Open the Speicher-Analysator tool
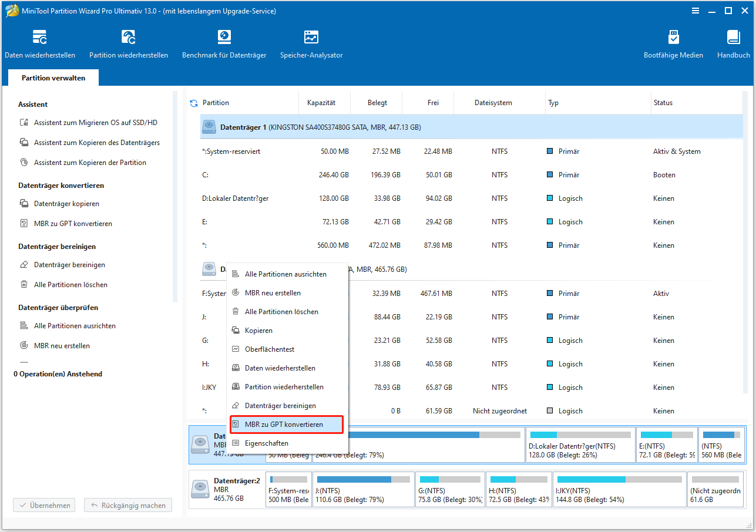756x532 pixels. (311, 44)
